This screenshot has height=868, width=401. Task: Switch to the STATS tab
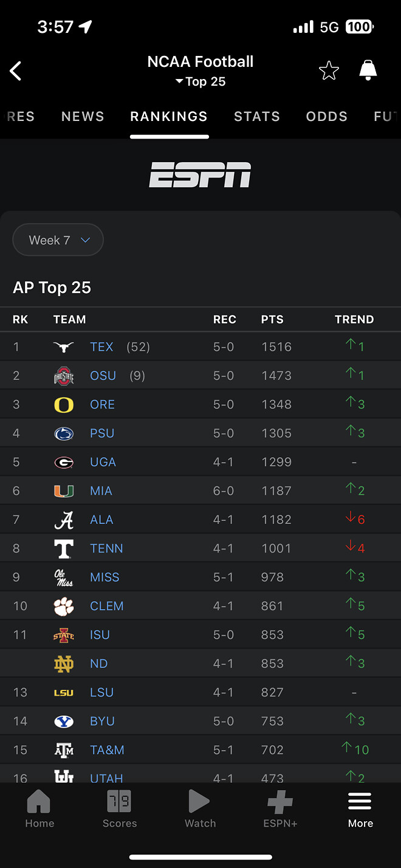pyautogui.click(x=257, y=116)
